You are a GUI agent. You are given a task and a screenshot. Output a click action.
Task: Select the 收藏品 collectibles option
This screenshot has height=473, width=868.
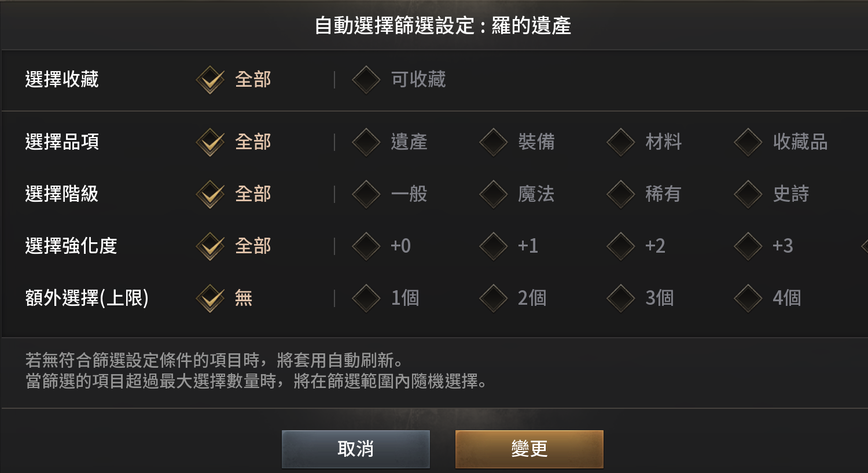point(748,142)
